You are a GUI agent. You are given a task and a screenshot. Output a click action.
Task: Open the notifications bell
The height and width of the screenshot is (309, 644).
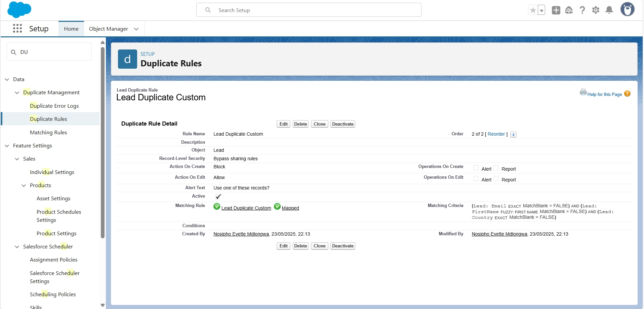click(609, 10)
